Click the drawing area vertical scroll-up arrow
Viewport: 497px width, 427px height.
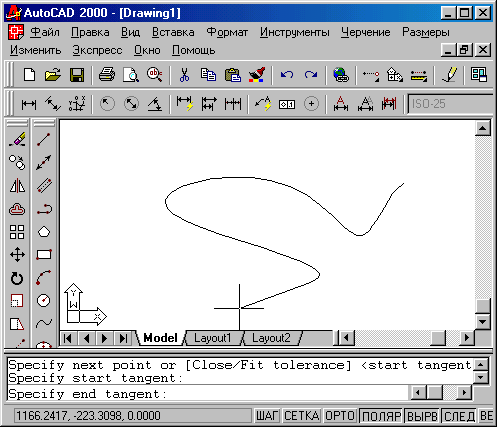(483, 128)
